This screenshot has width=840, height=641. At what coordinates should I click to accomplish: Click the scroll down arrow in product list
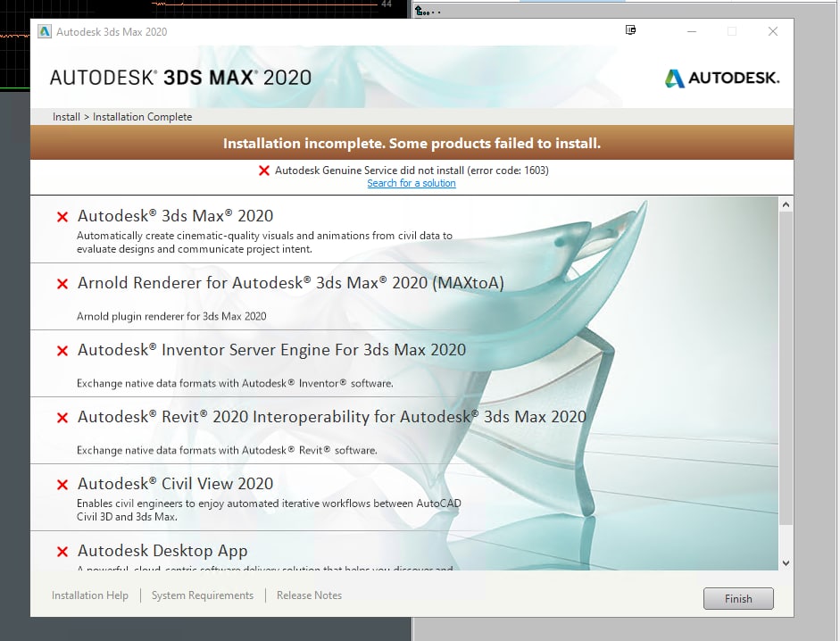[x=786, y=562]
